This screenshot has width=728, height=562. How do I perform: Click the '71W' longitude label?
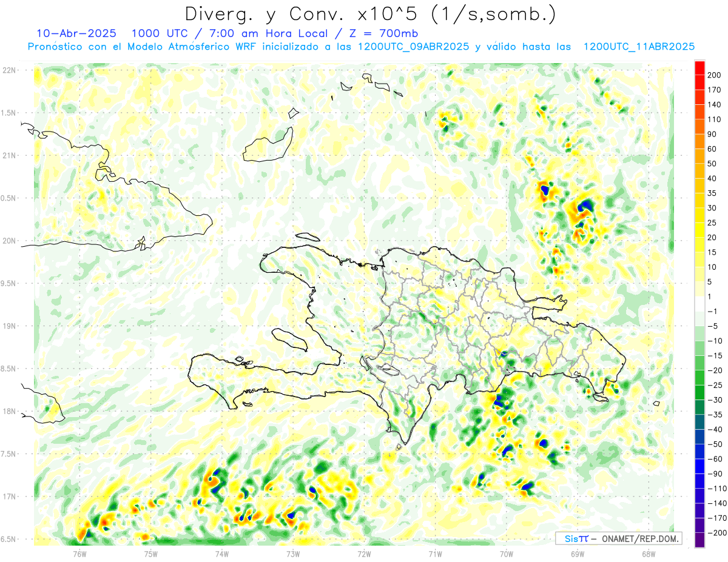coord(435,554)
